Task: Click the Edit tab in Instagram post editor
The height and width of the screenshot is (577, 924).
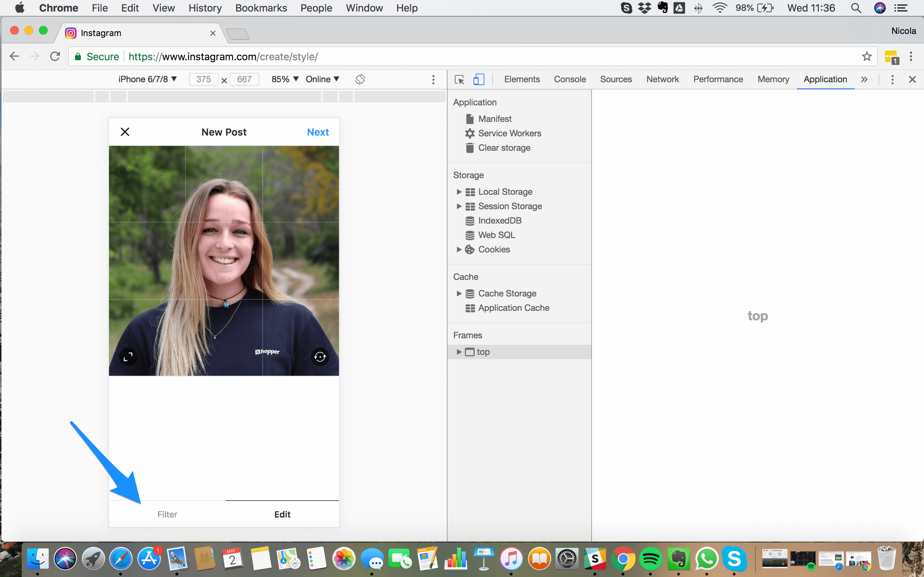Action: (282, 514)
